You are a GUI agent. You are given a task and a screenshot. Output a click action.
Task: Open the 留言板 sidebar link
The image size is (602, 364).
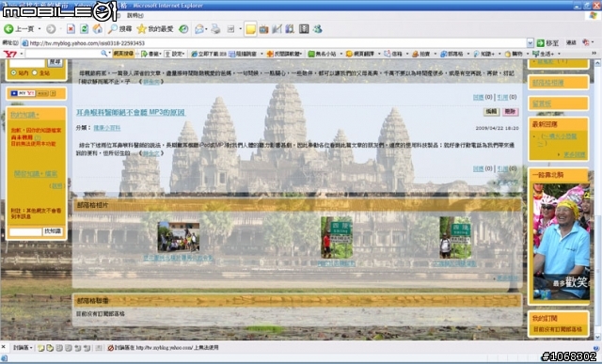point(542,103)
